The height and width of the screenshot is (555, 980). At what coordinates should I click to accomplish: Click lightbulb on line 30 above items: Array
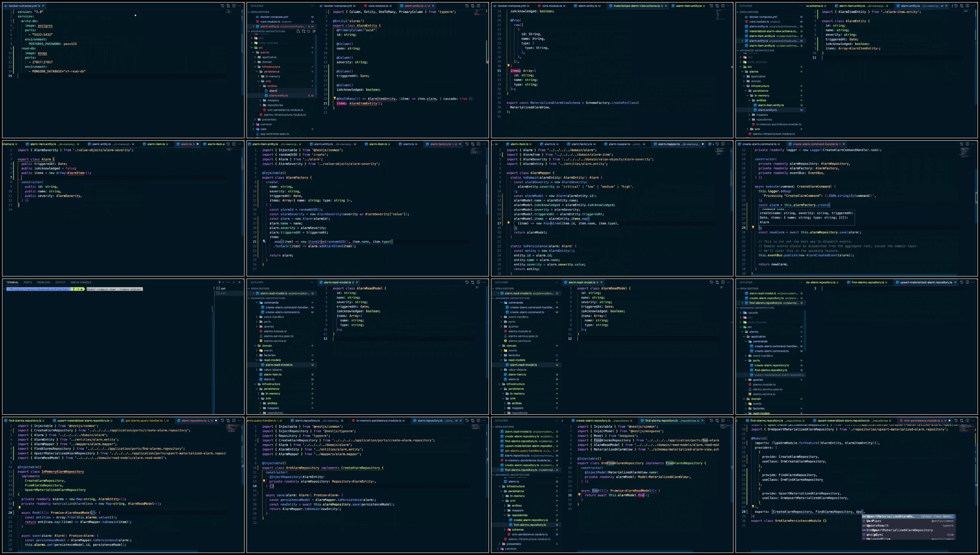[508, 66]
